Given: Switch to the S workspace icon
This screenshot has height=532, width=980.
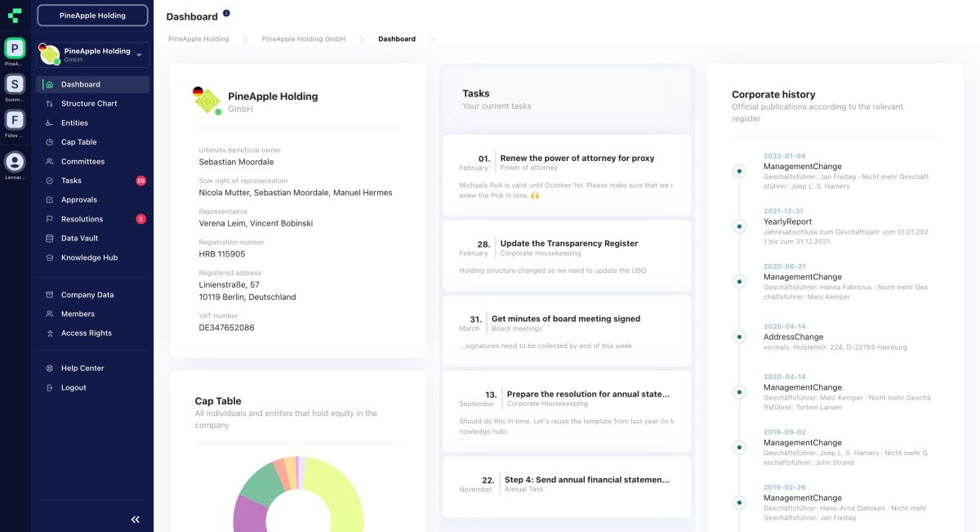Looking at the screenshot, I should 15,84.
